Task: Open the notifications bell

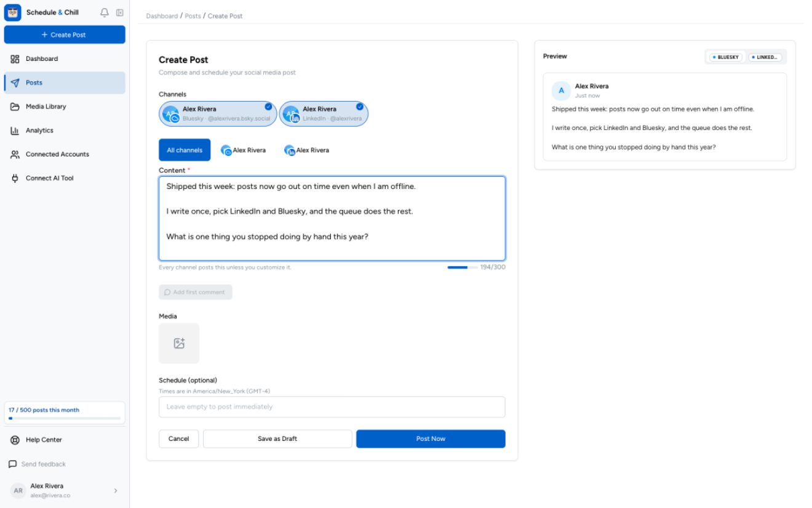Action: click(x=105, y=12)
